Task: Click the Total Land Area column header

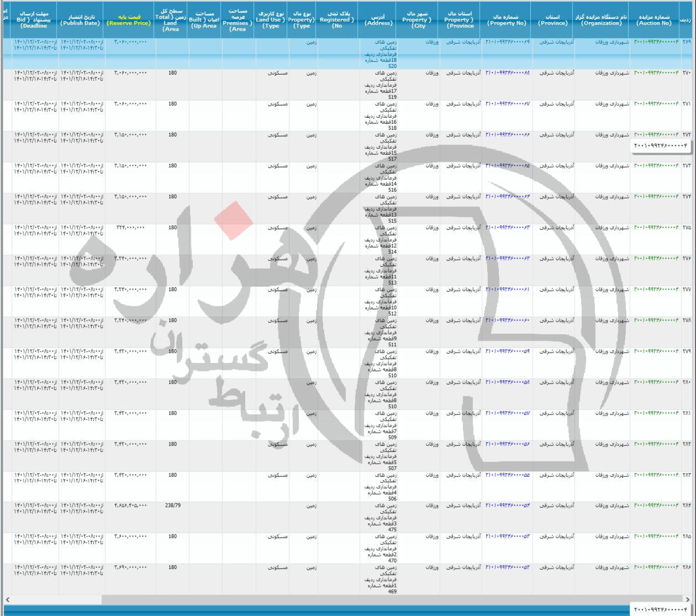Action: point(171,20)
